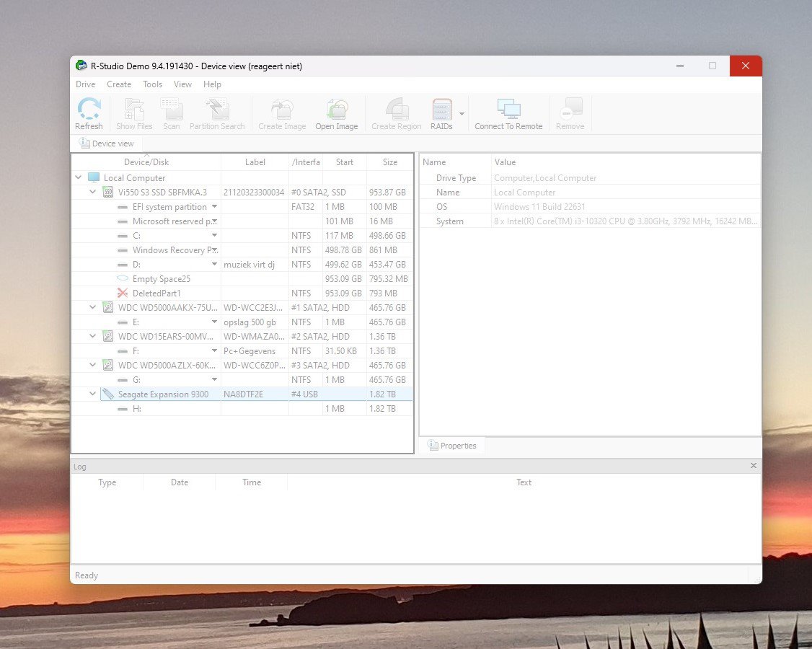Click the Open Image toolbar icon
Screen dimensions: 812x649
(337, 110)
